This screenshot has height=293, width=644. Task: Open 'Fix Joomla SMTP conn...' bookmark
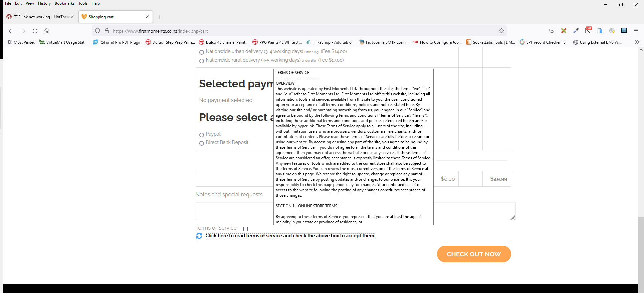pyautogui.click(x=384, y=42)
